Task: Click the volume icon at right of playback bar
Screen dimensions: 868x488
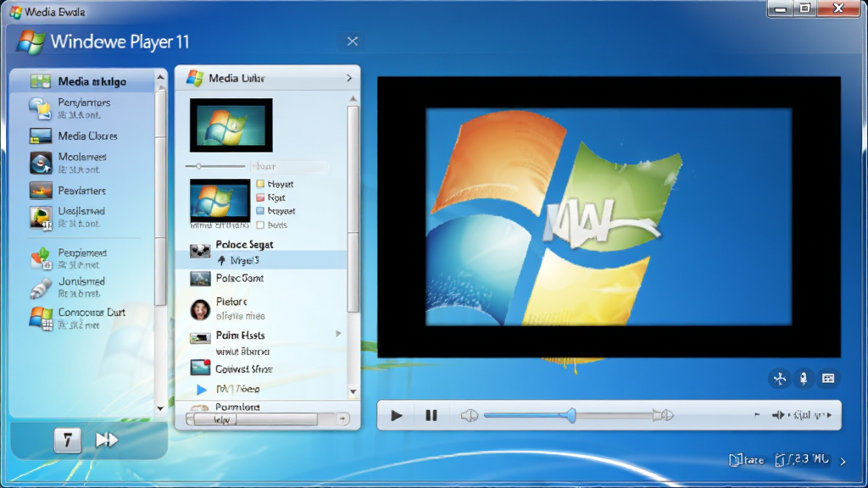Action: tap(778, 415)
